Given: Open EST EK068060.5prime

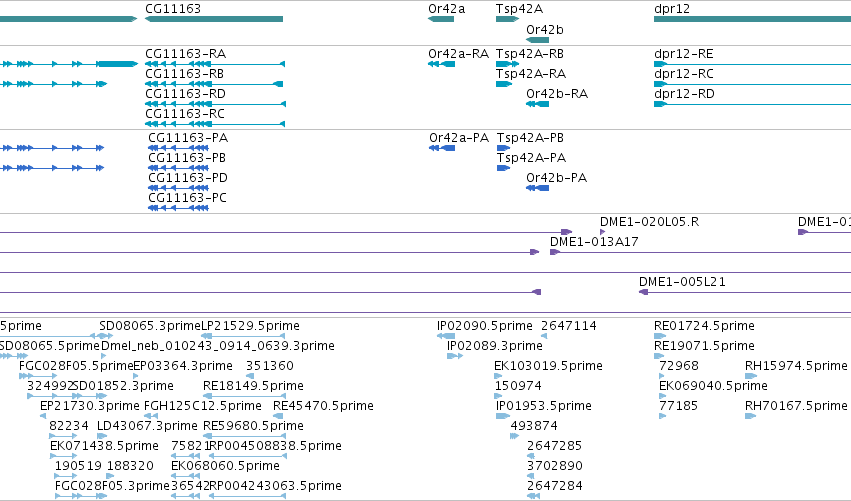Looking at the screenshot, I should (x=225, y=466).
